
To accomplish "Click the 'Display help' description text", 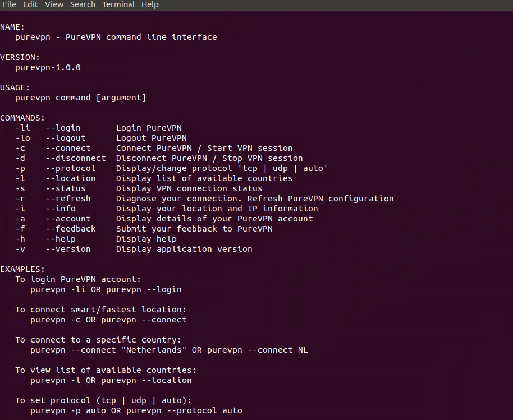I will [x=146, y=239].
